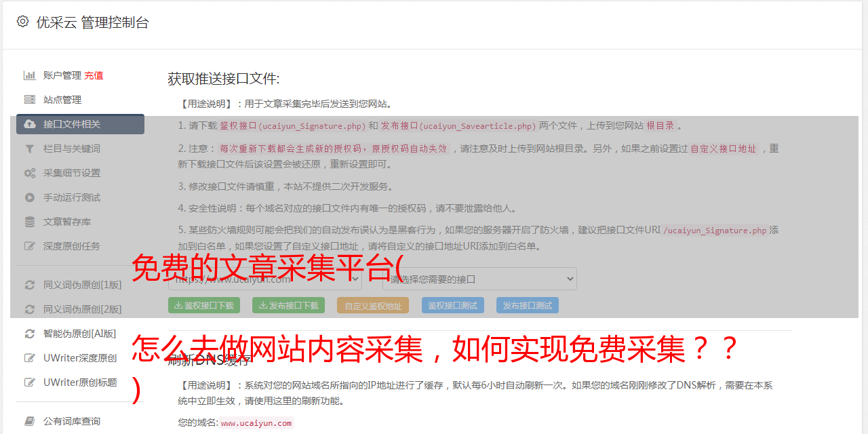Click the green 发布接口下载 button
The image size is (868, 434).
click(288, 305)
